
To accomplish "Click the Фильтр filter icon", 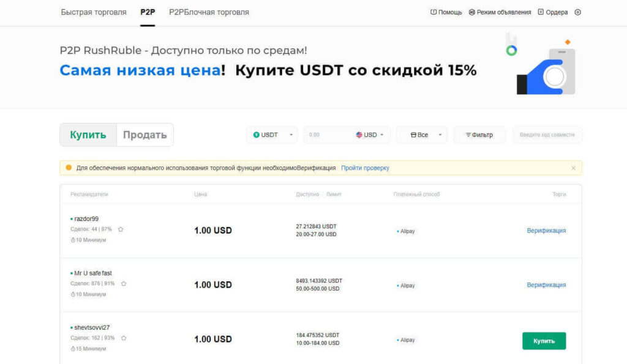I will 468,135.
